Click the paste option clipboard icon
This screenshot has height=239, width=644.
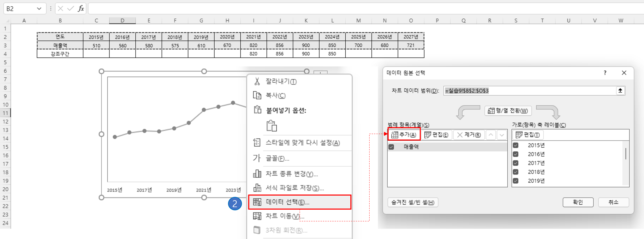[x=272, y=126]
